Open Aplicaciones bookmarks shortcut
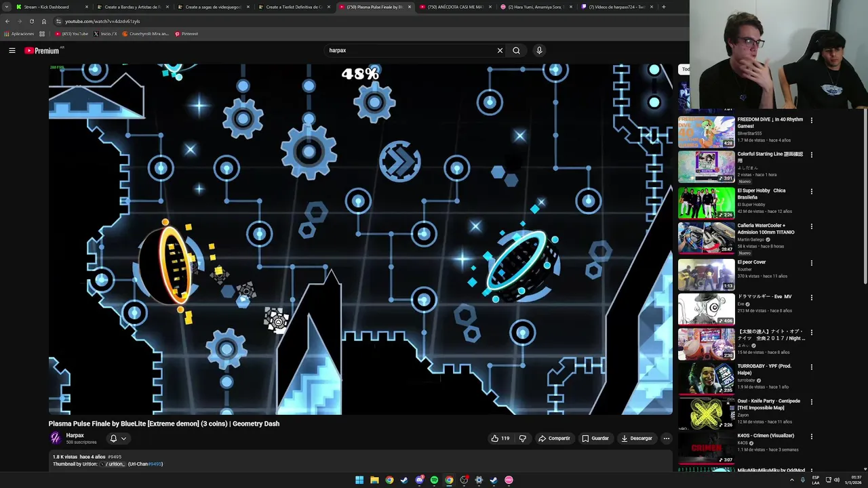Viewport: 868px width, 488px height. click(x=19, y=34)
